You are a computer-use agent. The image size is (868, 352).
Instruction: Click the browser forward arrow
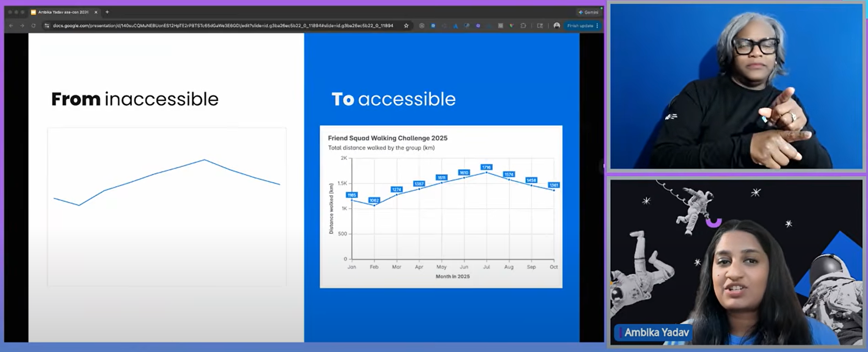coord(22,26)
